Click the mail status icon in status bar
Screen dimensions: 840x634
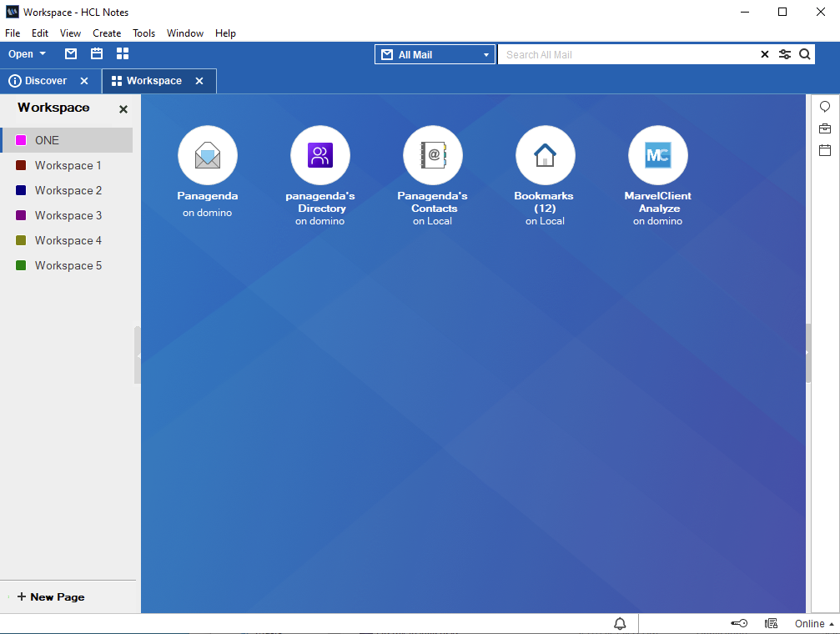pyautogui.click(x=771, y=623)
